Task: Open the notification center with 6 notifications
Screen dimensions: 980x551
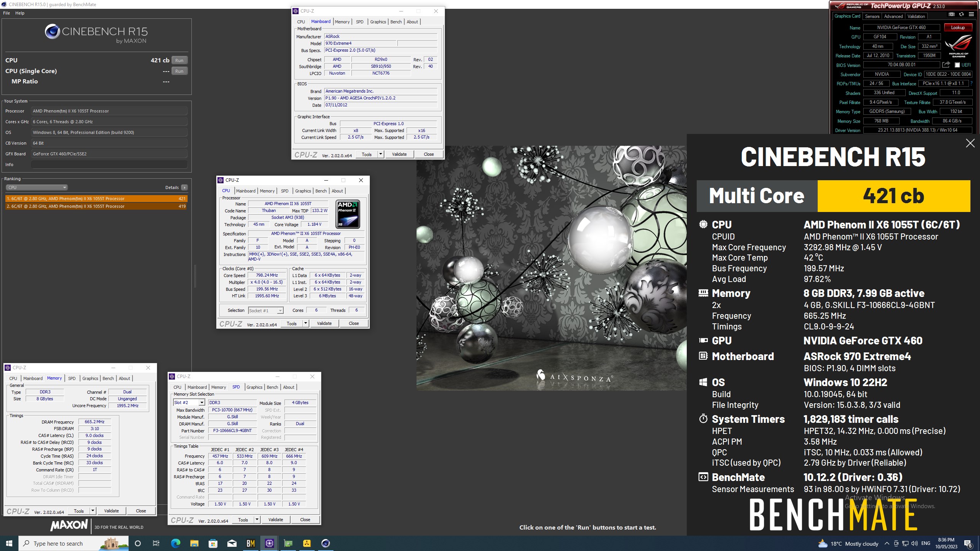Action: coord(968,544)
